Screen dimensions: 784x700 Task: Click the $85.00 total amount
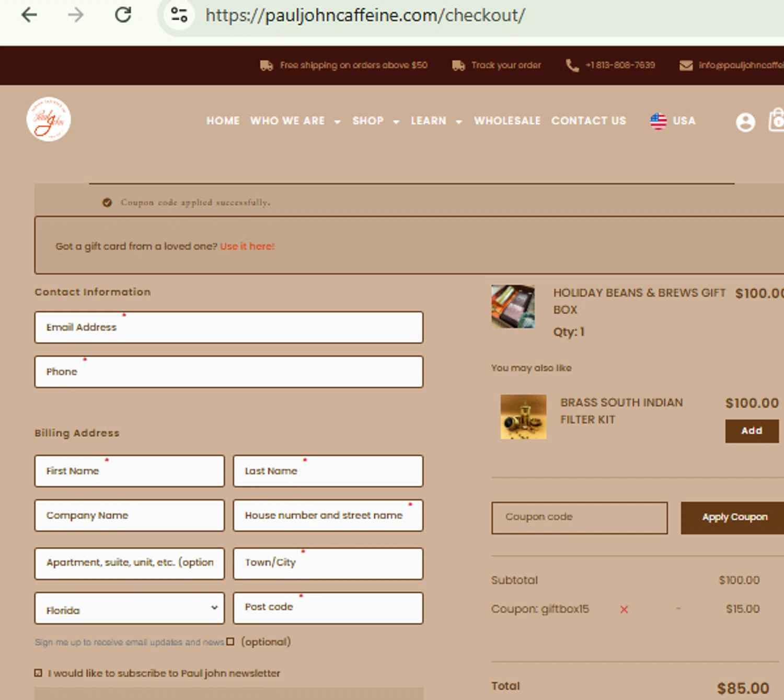[743, 688]
